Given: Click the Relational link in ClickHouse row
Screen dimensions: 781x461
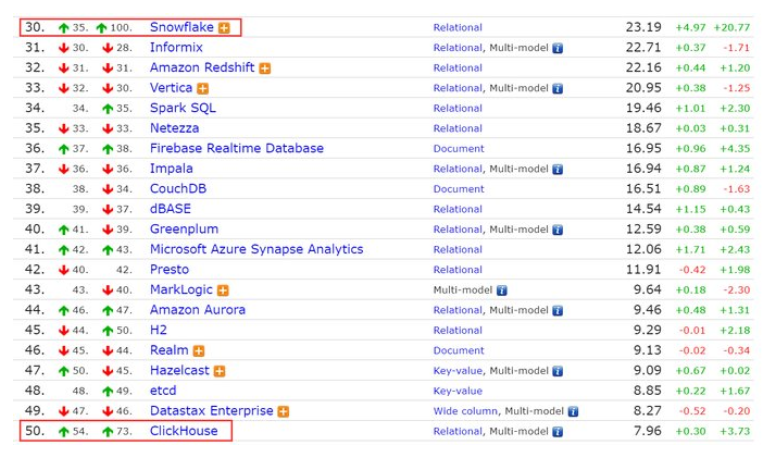Looking at the screenshot, I should point(458,431).
